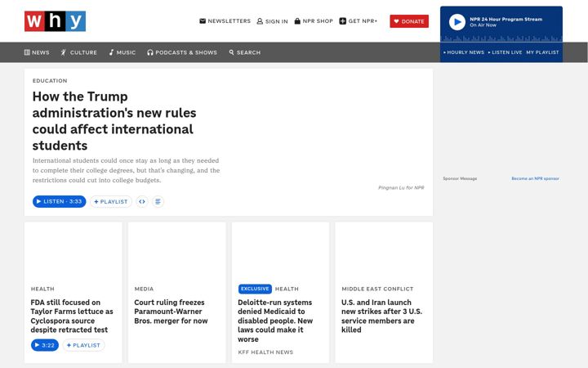Click Listen Live in the player
588x368 pixels.
click(505, 52)
